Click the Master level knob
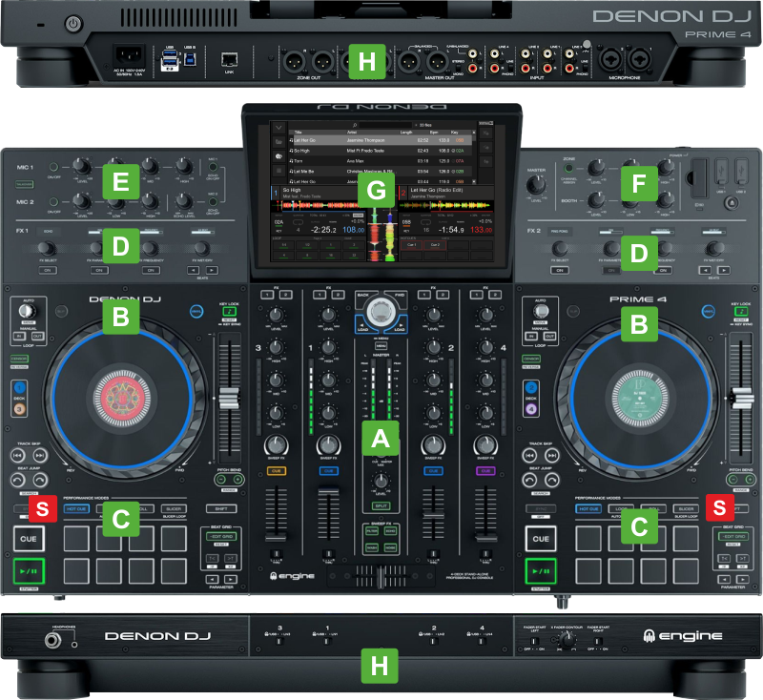The image size is (763, 700). [536, 185]
